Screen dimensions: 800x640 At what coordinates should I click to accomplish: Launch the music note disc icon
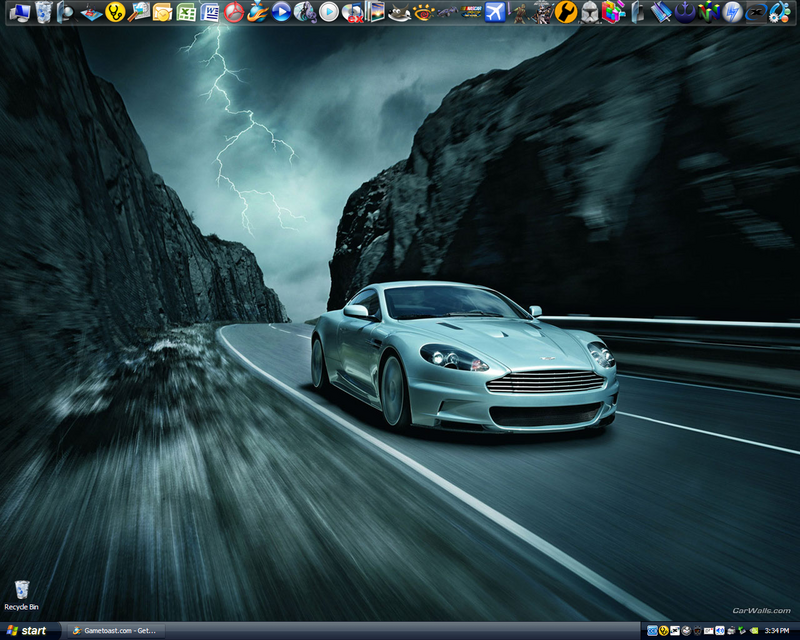tap(305, 12)
